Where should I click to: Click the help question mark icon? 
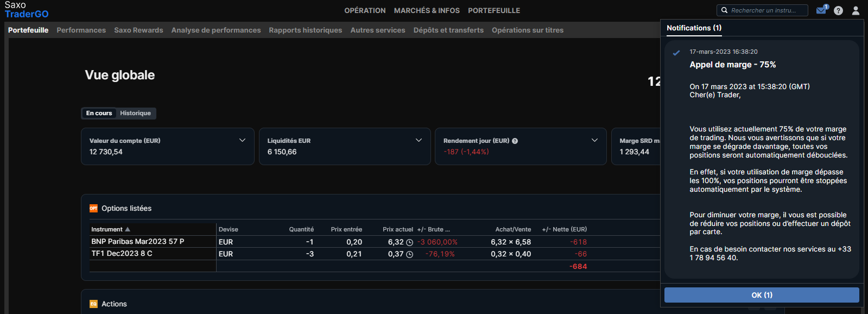(838, 10)
